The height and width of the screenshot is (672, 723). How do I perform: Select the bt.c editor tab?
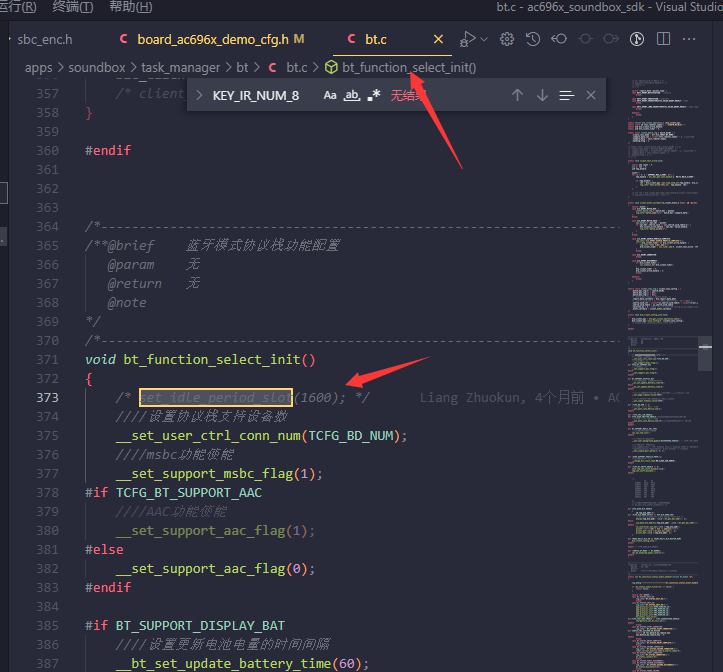[x=376, y=40]
